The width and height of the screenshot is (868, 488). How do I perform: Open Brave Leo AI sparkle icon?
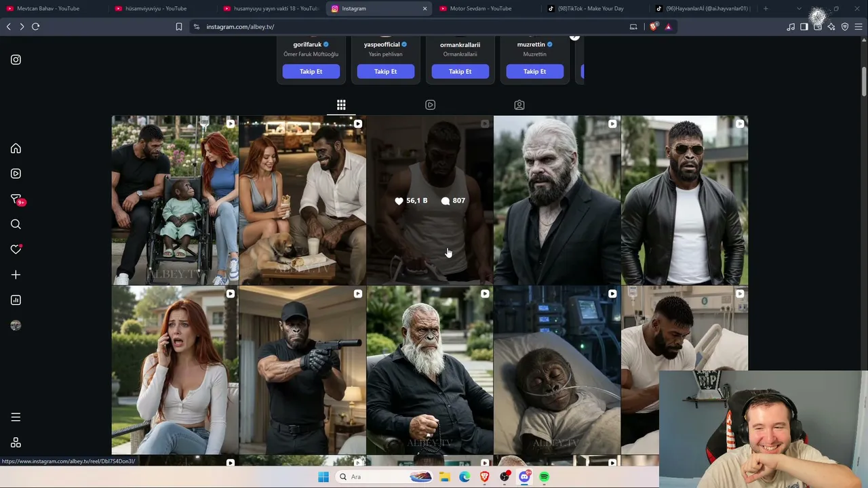831,26
